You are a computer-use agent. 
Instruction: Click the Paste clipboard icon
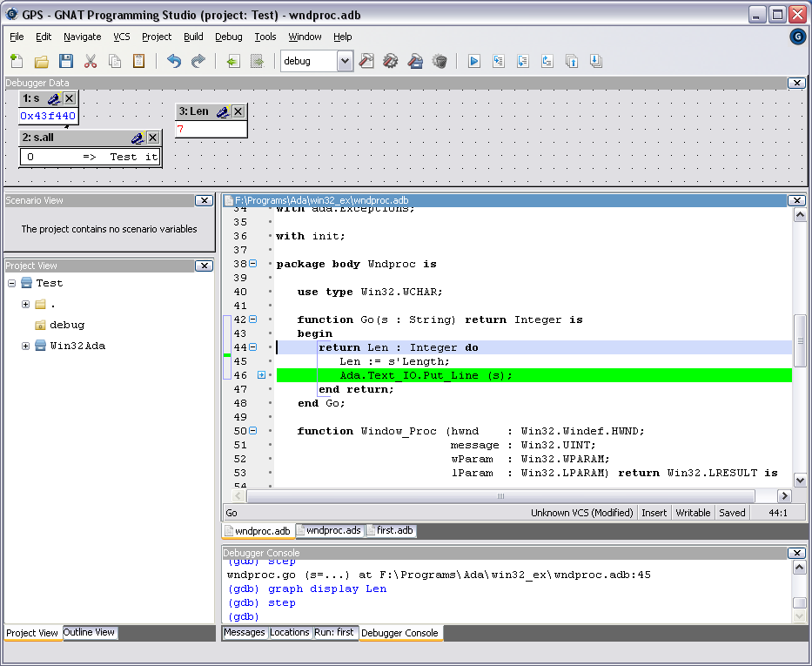coord(139,61)
